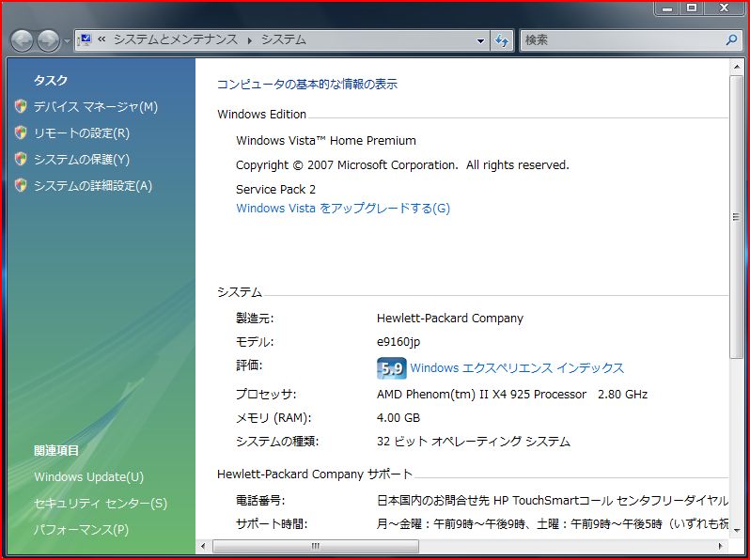Click shield icon beside リモートの設定
Screen dimensions: 750x560
21,132
